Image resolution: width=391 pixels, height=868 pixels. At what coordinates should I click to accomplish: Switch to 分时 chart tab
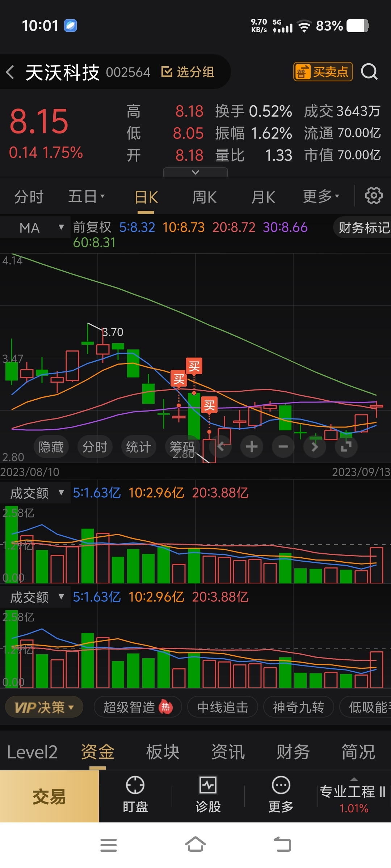(29, 197)
